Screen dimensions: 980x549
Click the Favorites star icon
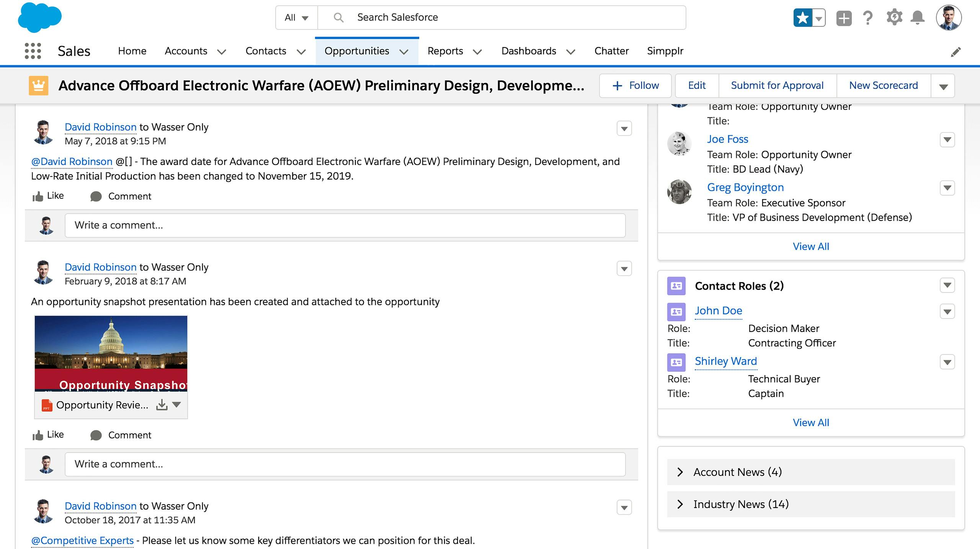802,18
